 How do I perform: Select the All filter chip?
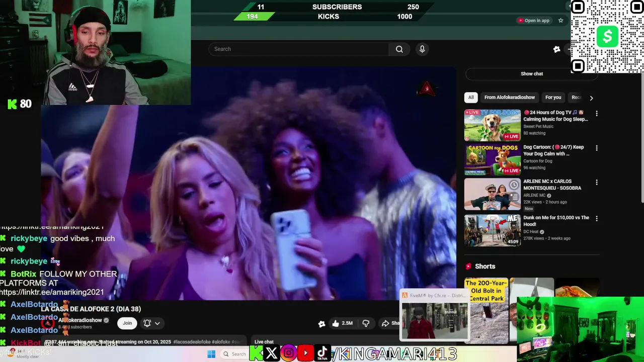coord(471,98)
